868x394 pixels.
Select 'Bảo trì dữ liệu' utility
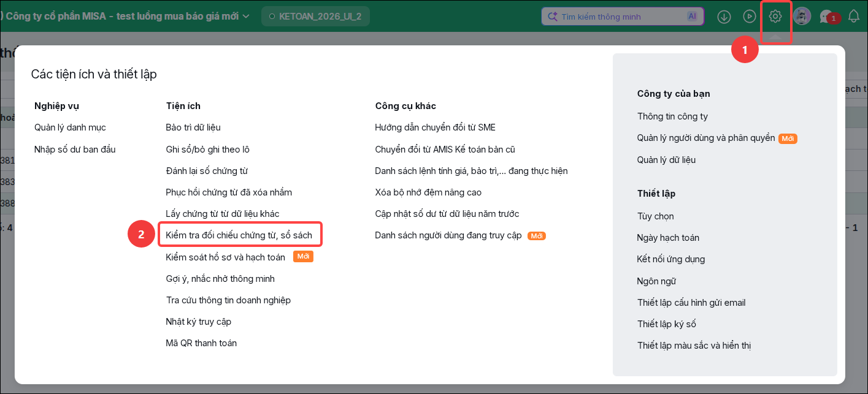click(x=193, y=127)
